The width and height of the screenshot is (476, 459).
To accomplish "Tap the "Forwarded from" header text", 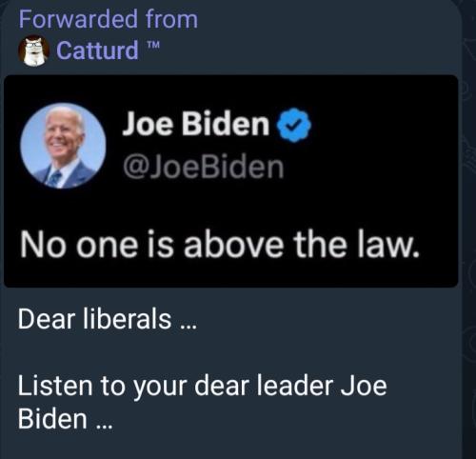I will point(109,19).
